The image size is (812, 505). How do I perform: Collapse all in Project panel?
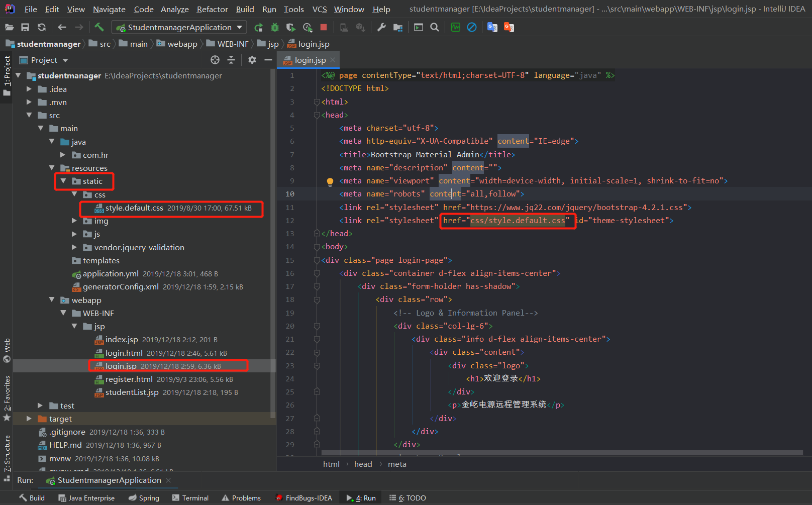click(x=231, y=60)
